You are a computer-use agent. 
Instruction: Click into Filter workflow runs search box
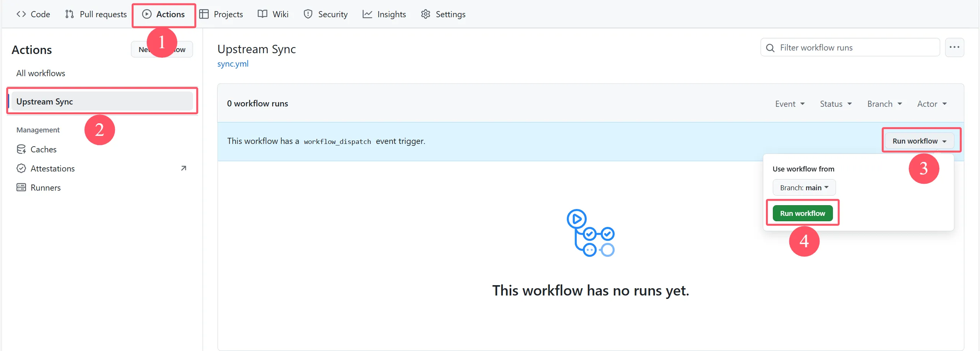coord(854,47)
